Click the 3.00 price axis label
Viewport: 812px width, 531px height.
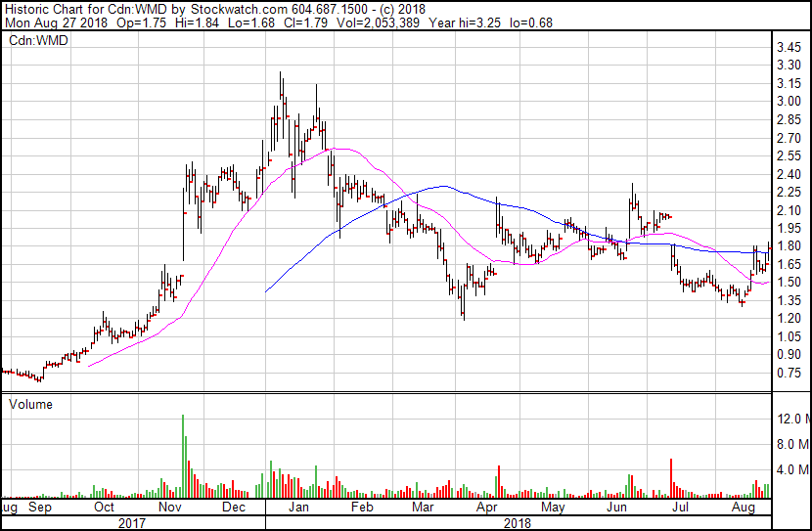789,101
